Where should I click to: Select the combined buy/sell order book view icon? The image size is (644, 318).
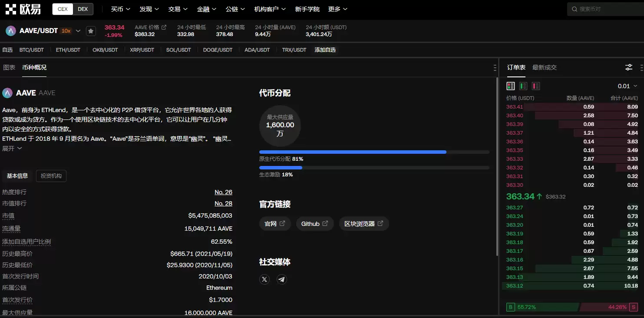click(x=511, y=86)
